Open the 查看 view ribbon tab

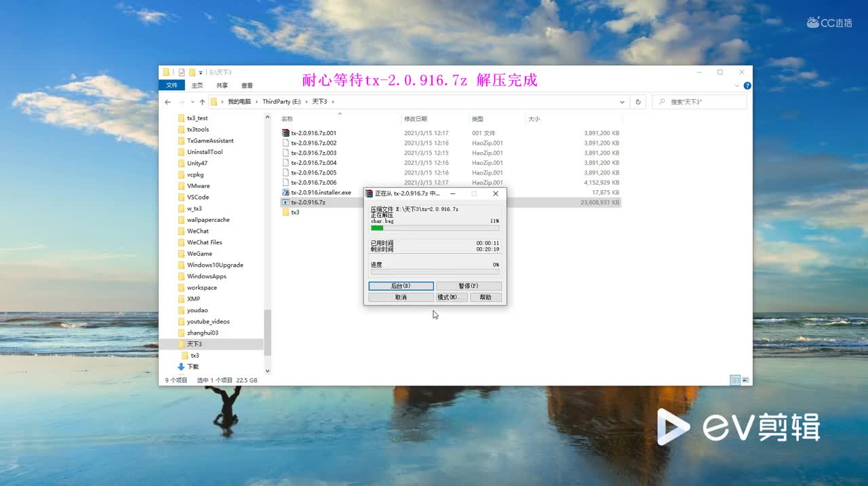click(247, 86)
